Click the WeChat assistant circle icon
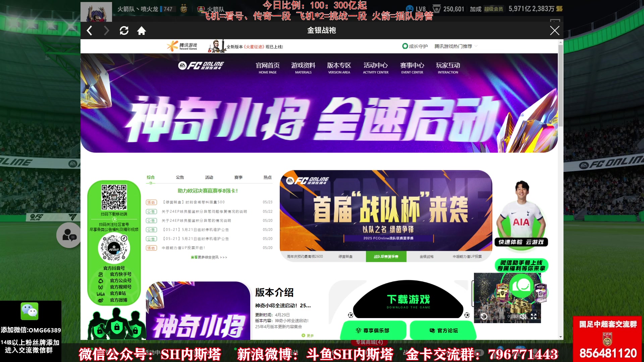 coord(521,286)
